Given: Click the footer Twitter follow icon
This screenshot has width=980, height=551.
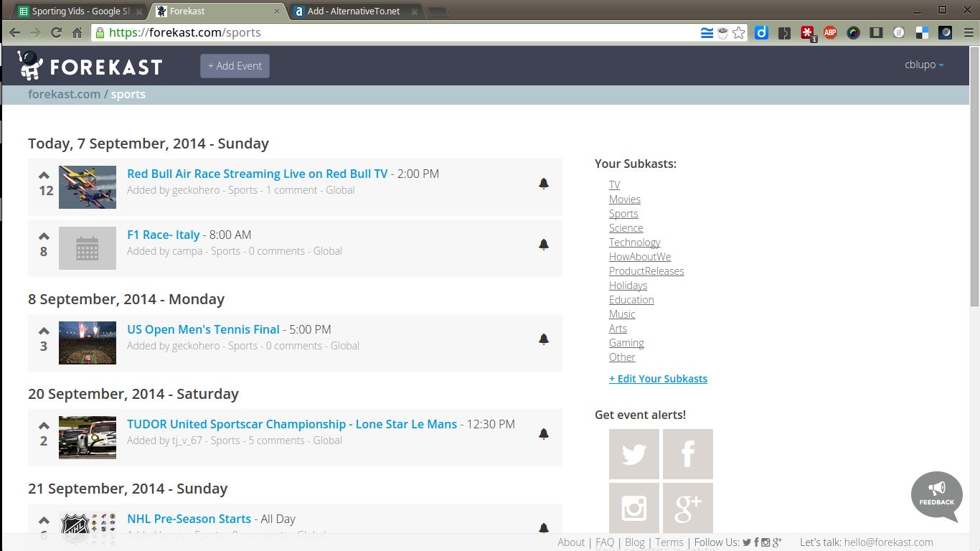Looking at the screenshot, I should [x=747, y=542].
